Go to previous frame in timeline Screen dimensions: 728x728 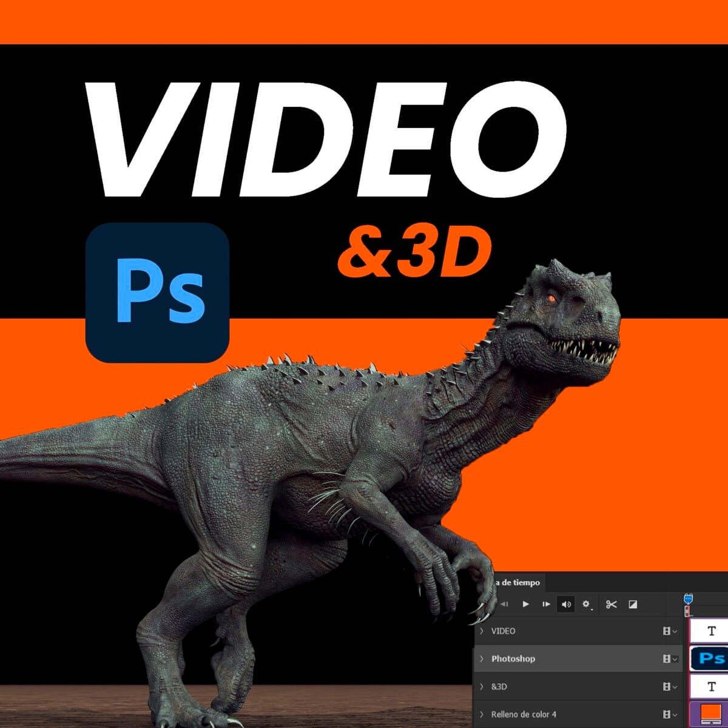coord(504,604)
